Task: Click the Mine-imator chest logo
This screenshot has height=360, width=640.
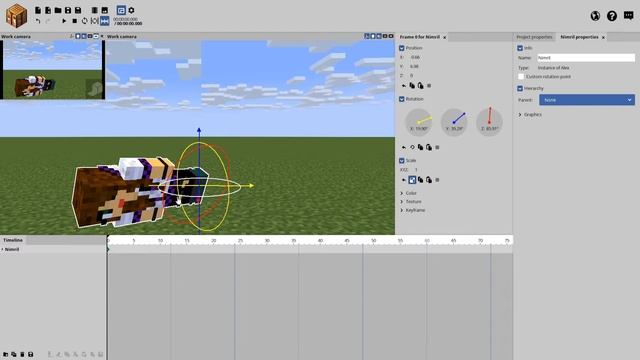Action: click(16, 16)
